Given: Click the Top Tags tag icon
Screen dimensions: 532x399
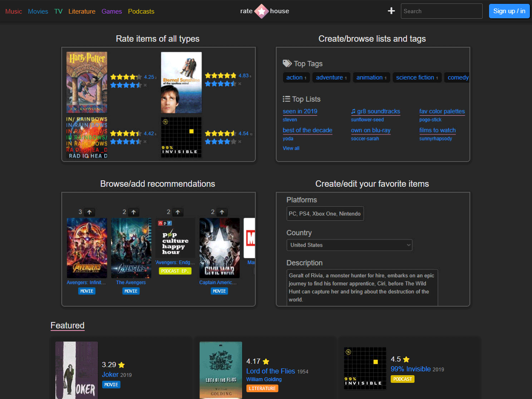Looking at the screenshot, I should (x=287, y=63).
